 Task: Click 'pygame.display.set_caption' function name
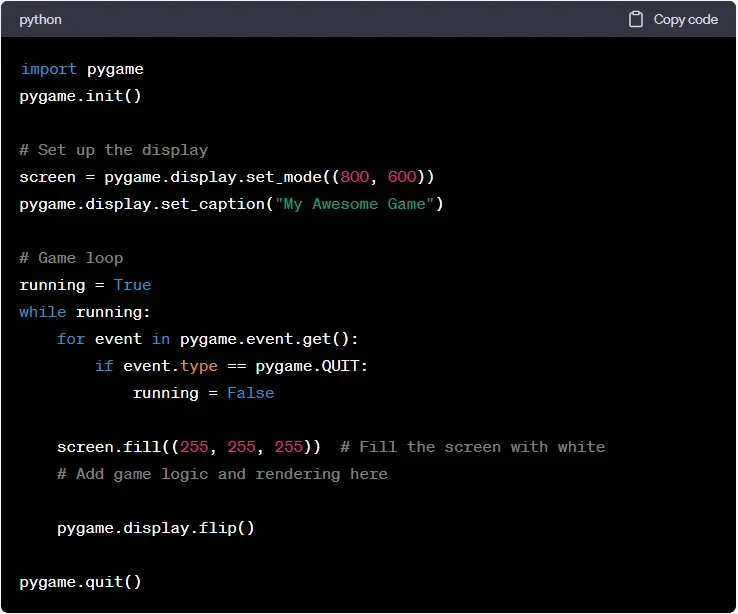(x=142, y=204)
